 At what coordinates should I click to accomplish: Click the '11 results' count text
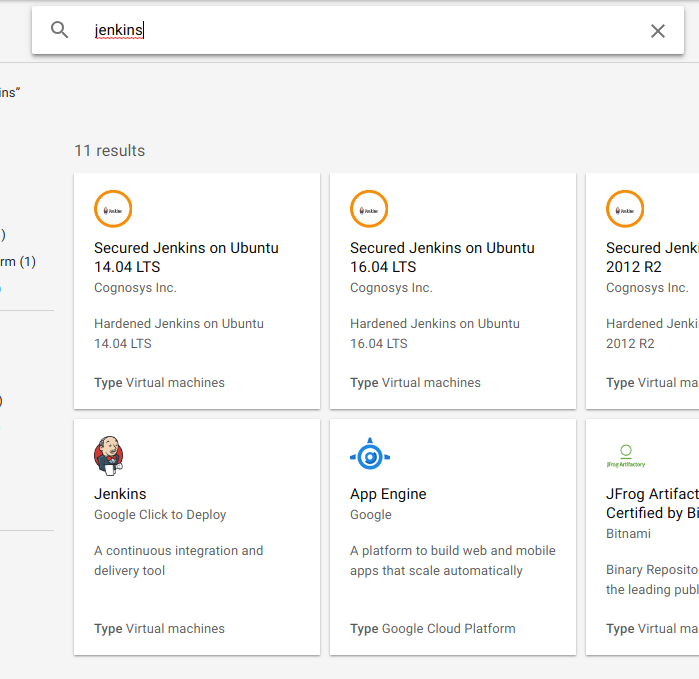(109, 151)
